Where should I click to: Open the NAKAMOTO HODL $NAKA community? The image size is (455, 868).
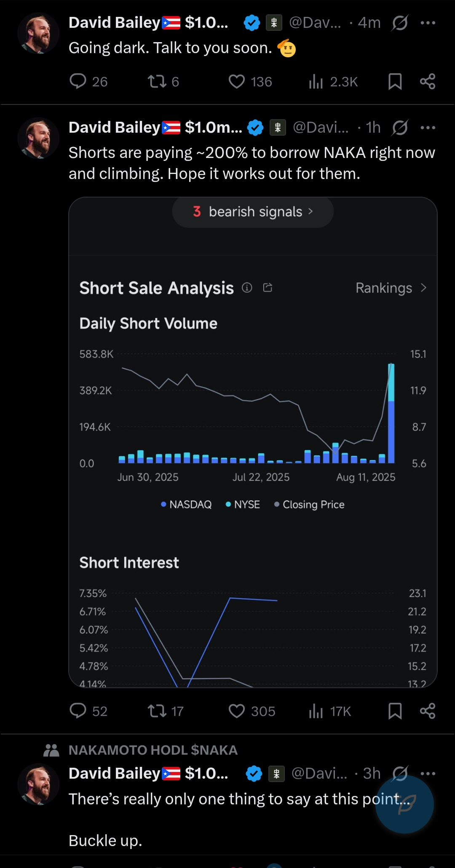[153, 750]
